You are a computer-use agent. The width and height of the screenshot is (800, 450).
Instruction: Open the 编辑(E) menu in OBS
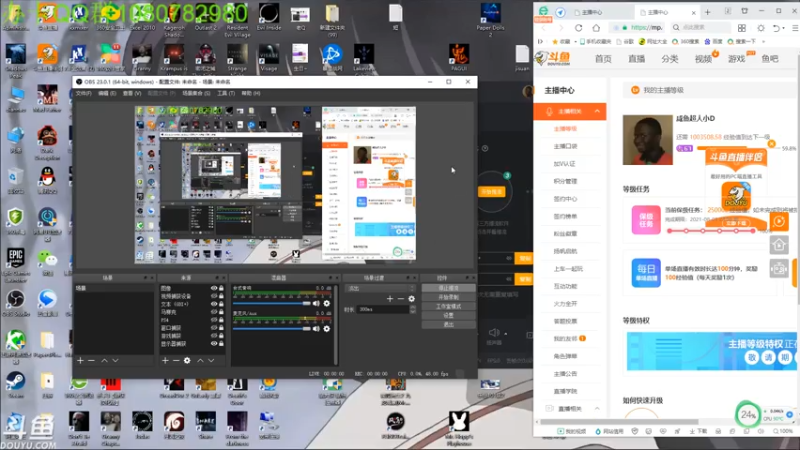tap(107, 93)
